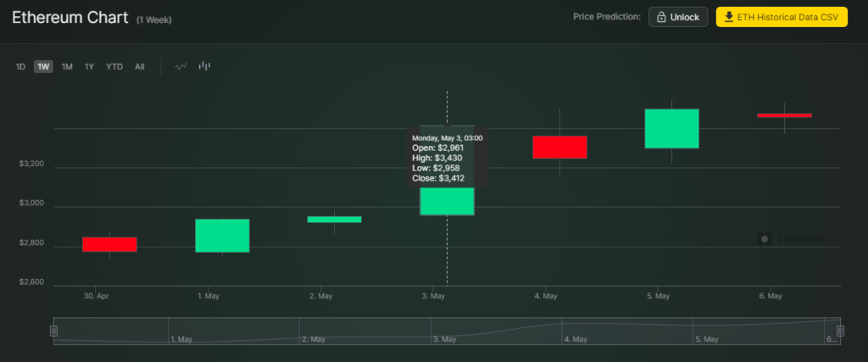Screen dimensions: 868x362
Task: Download the ETH Historical Data CSV
Action: 782,17
